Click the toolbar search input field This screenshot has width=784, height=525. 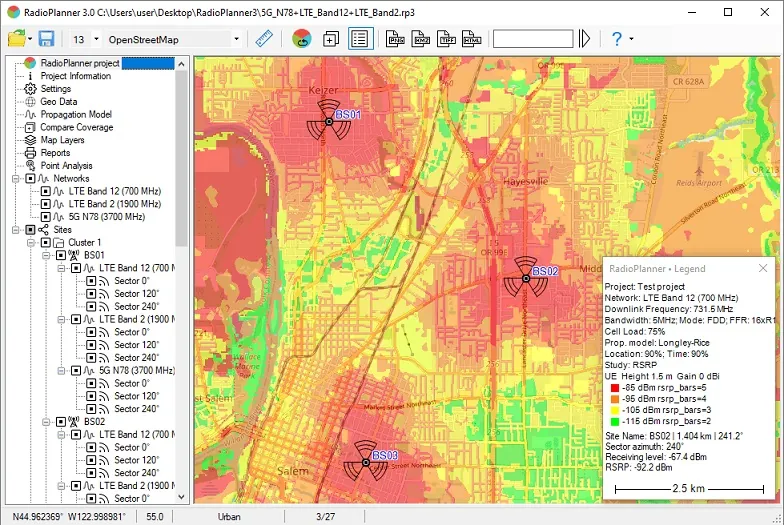coord(533,38)
